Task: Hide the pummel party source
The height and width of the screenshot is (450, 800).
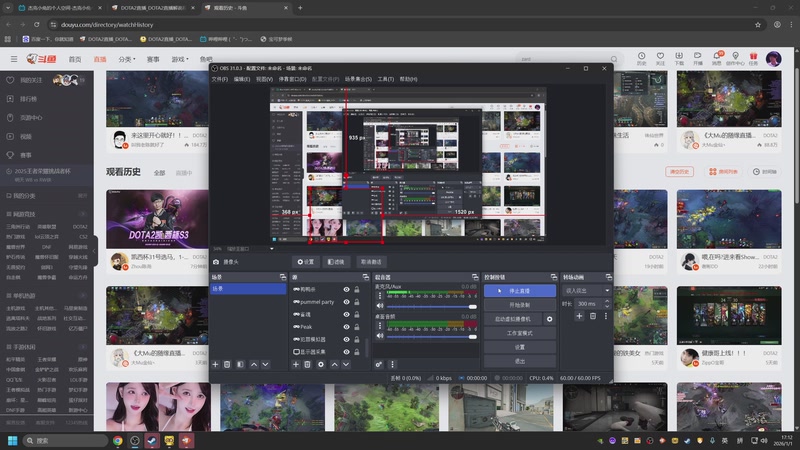Action: click(346, 301)
